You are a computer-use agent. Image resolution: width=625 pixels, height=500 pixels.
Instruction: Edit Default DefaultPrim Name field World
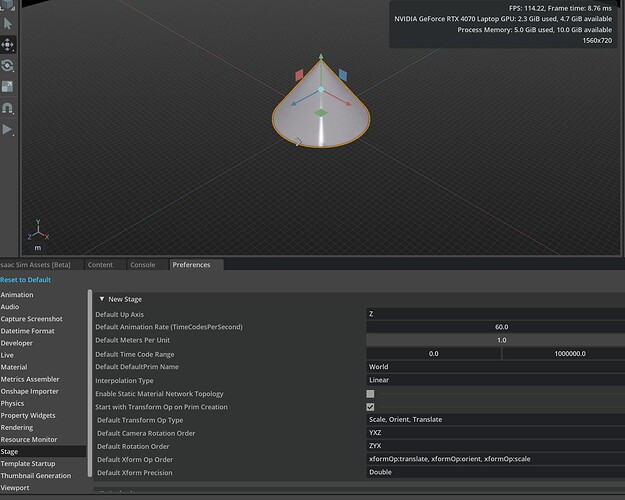pos(495,367)
